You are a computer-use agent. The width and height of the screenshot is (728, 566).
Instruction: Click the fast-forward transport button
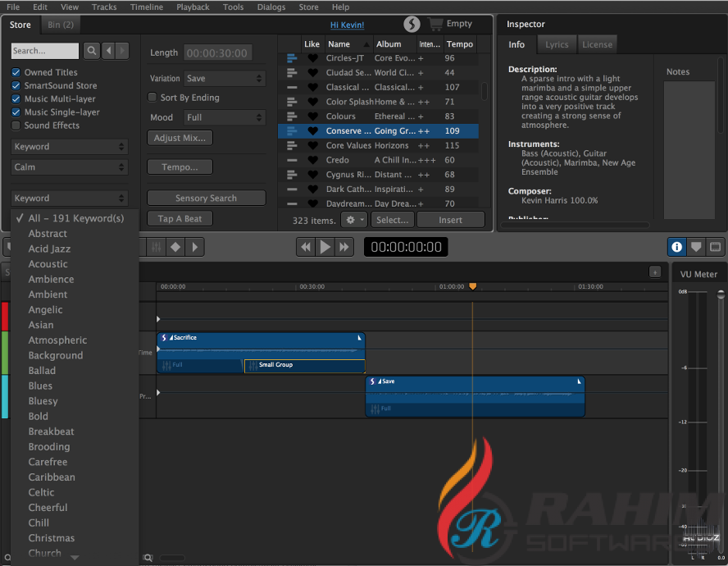click(344, 247)
